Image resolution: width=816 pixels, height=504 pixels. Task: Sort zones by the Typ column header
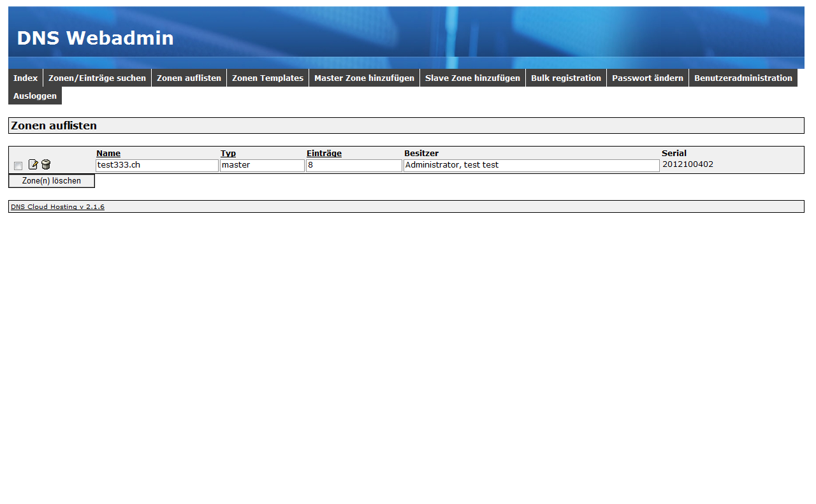tap(228, 154)
